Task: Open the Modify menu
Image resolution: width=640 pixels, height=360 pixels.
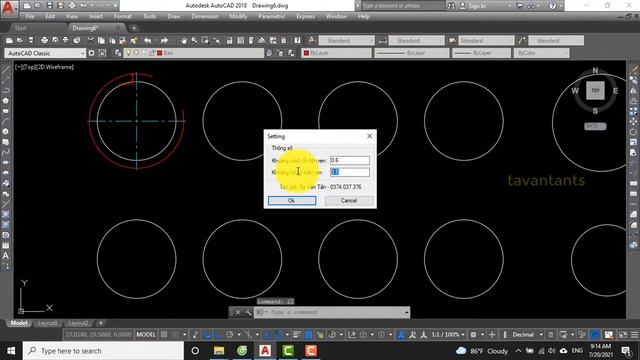Action: click(x=238, y=16)
